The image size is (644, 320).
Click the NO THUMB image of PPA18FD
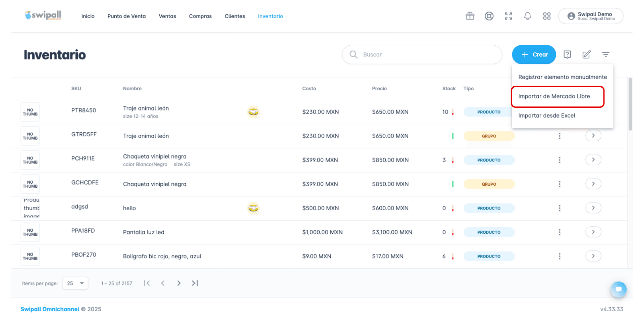pos(30,232)
